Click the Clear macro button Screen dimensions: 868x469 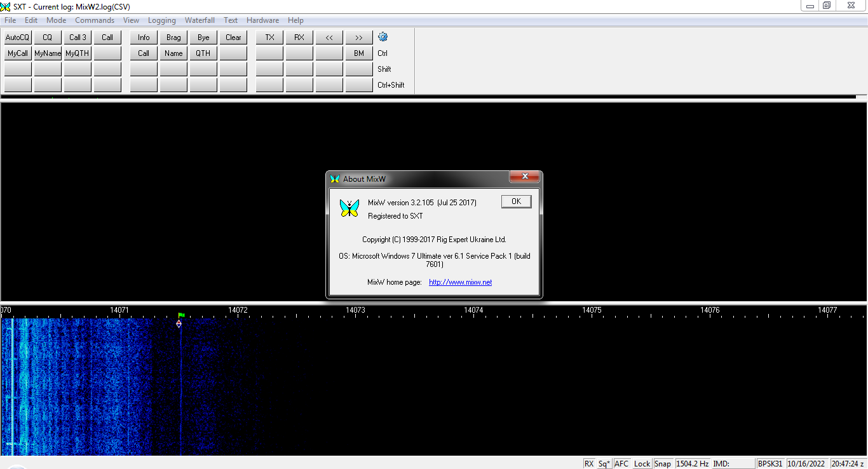tap(233, 37)
